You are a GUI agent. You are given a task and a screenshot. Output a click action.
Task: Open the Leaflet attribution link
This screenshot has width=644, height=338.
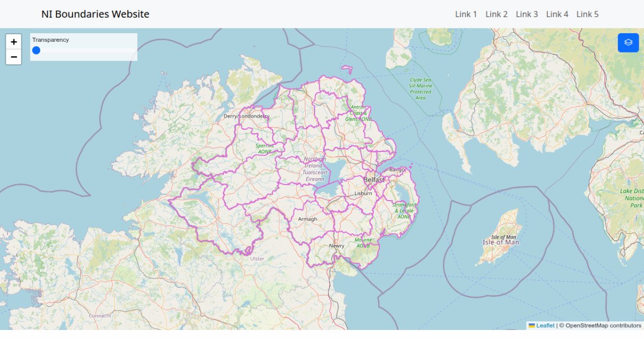(x=545, y=326)
